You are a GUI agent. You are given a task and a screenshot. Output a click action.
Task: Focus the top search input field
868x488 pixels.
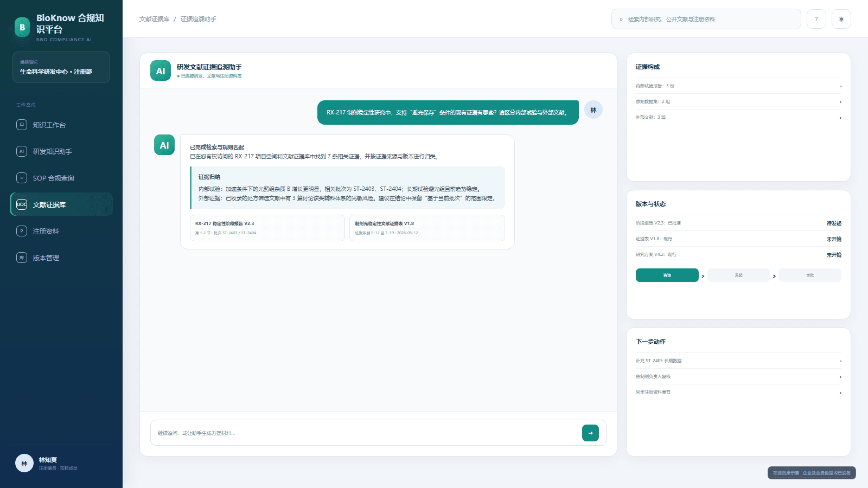[x=706, y=19]
